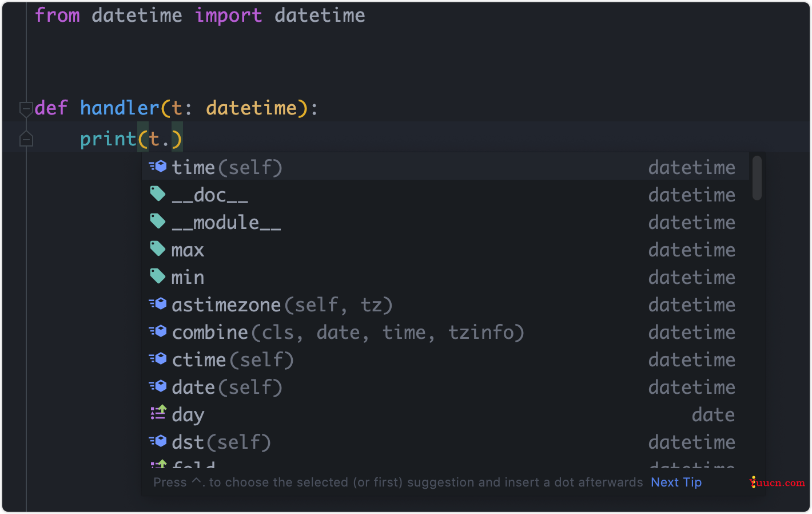Click the completion popup scrollbar thumb
812x514 pixels.
point(757,178)
